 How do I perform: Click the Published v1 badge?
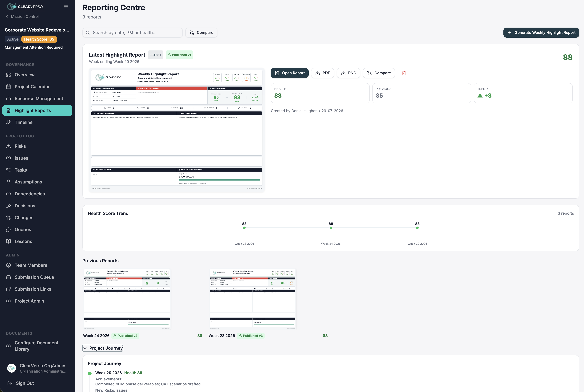(179, 55)
